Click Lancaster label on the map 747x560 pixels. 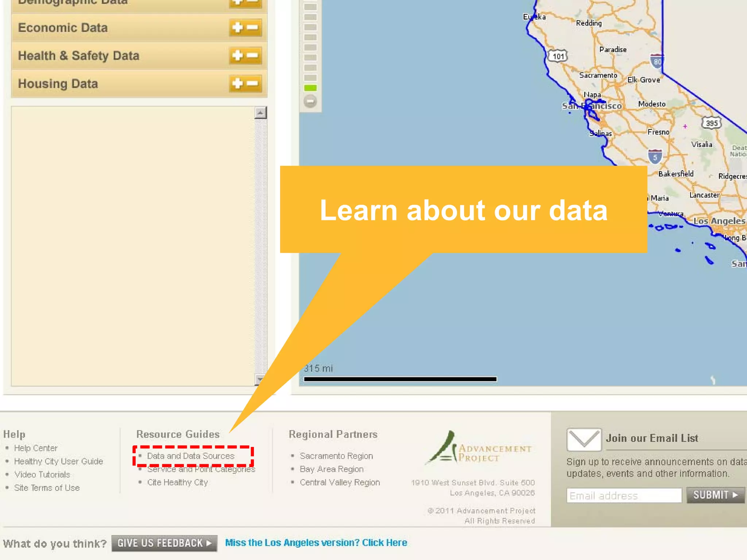pyautogui.click(x=704, y=195)
